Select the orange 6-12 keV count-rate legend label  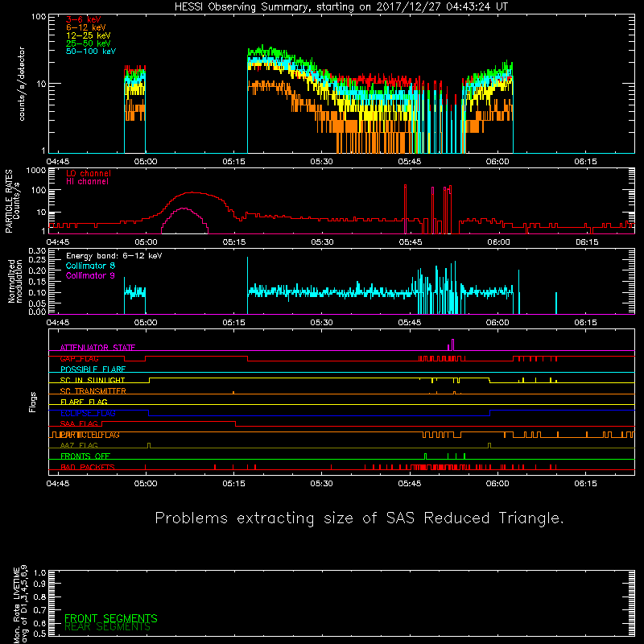pos(86,27)
